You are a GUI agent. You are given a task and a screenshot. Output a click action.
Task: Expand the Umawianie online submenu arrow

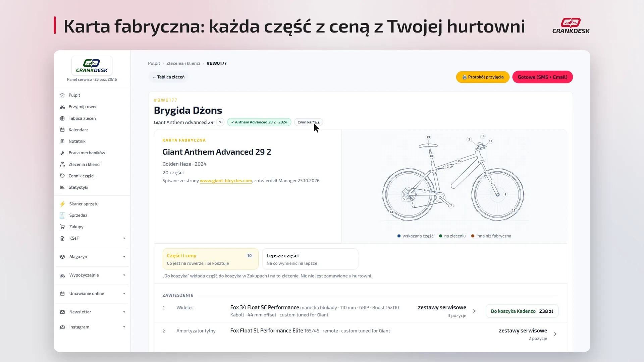pos(124,294)
